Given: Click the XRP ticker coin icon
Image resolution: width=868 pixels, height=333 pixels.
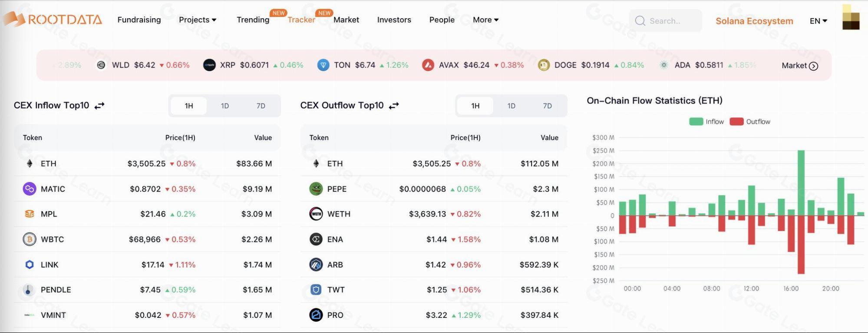Looking at the screenshot, I should click(x=209, y=65).
